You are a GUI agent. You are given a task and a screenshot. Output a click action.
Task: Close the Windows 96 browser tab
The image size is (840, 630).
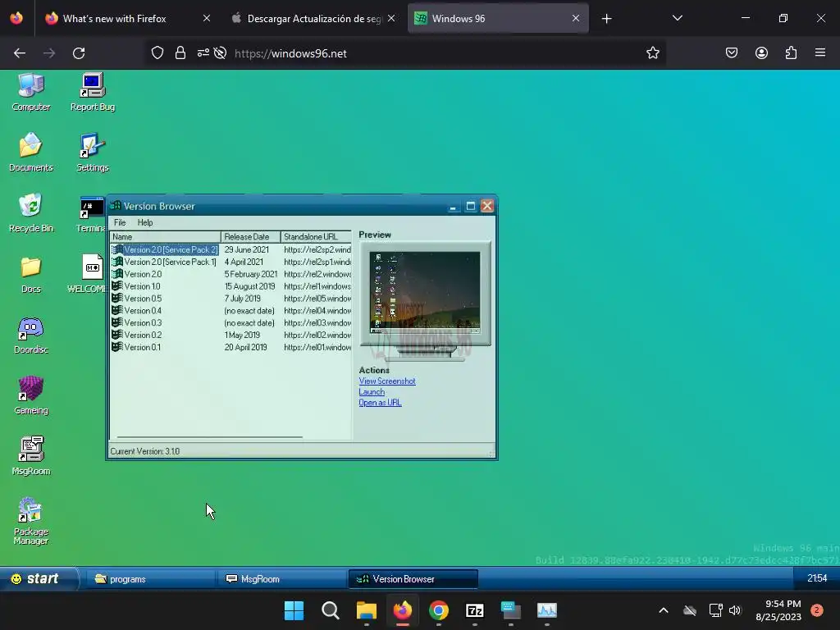pyautogui.click(x=576, y=19)
